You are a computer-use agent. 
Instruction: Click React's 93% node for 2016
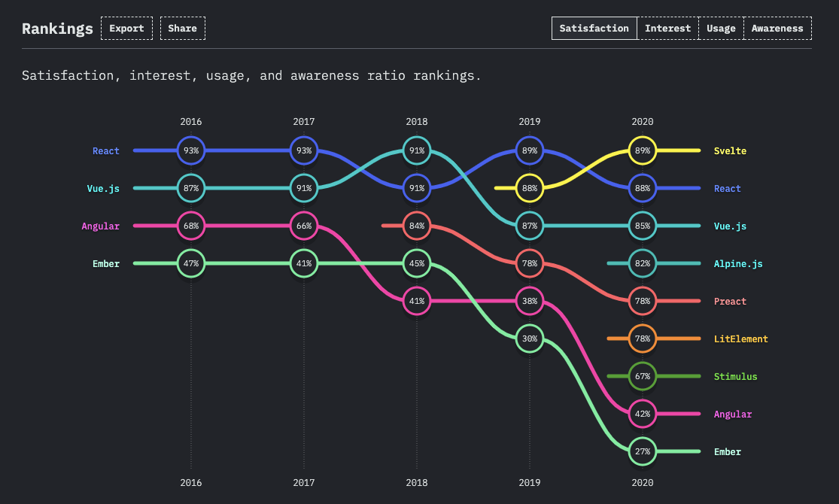pyautogui.click(x=190, y=150)
